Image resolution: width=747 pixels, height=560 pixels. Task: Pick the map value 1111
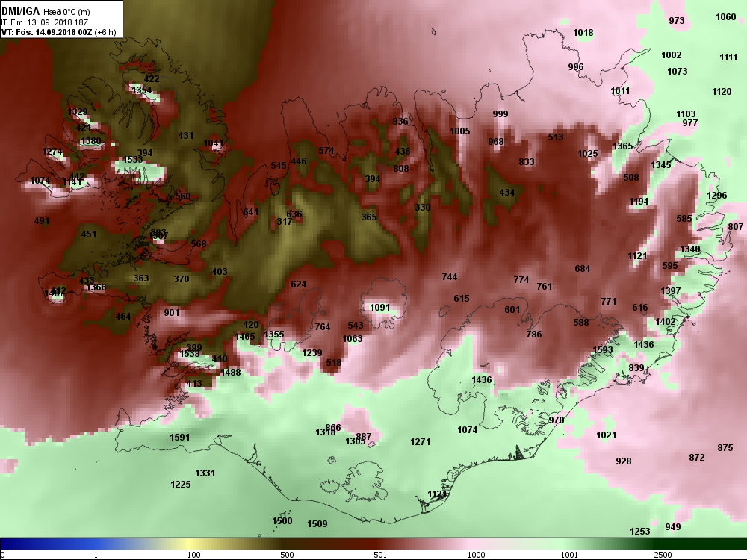pyautogui.click(x=728, y=57)
